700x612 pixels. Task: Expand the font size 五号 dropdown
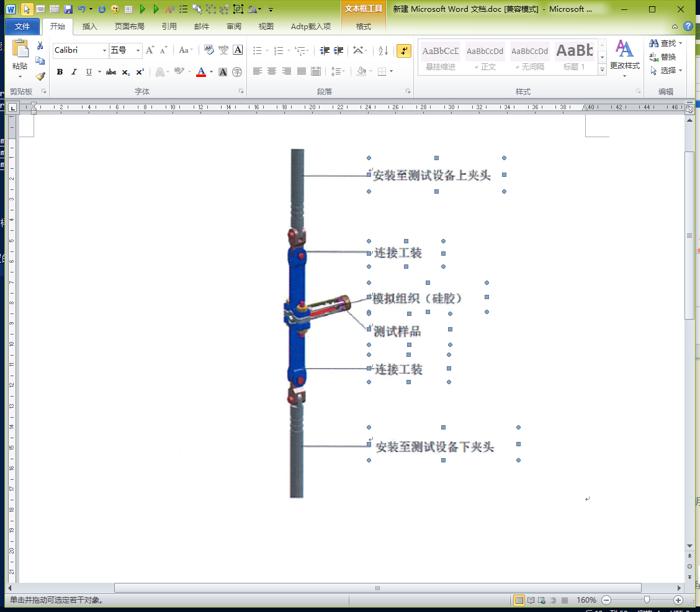click(x=138, y=51)
